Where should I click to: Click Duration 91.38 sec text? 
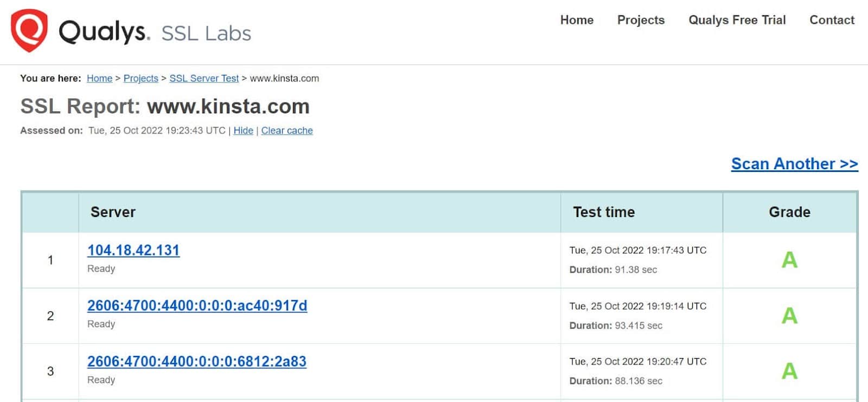click(x=613, y=270)
